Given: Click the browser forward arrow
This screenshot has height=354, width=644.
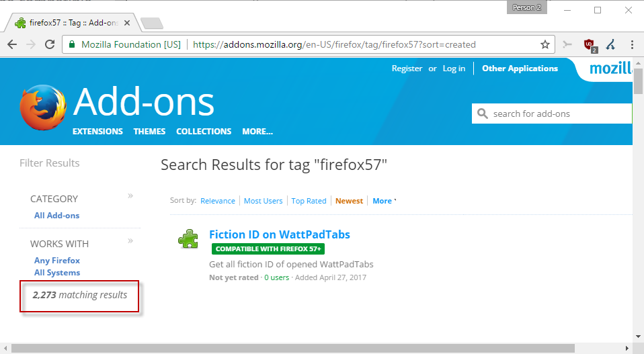Looking at the screenshot, I should pos(31,44).
